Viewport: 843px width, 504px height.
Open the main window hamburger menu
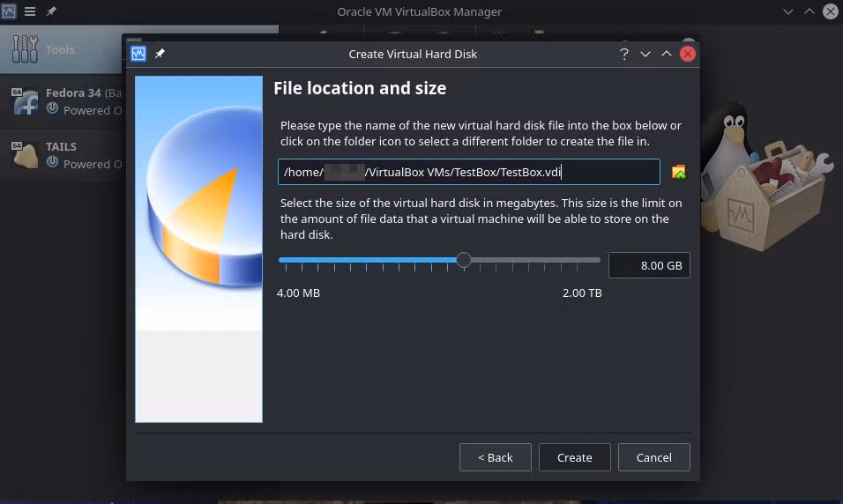point(30,11)
